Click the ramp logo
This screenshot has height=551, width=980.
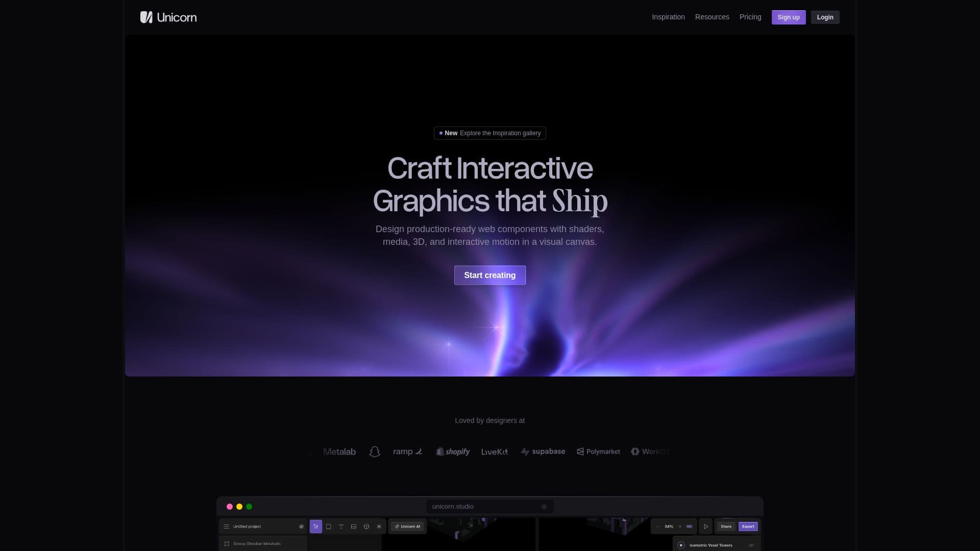click(408, 452)
